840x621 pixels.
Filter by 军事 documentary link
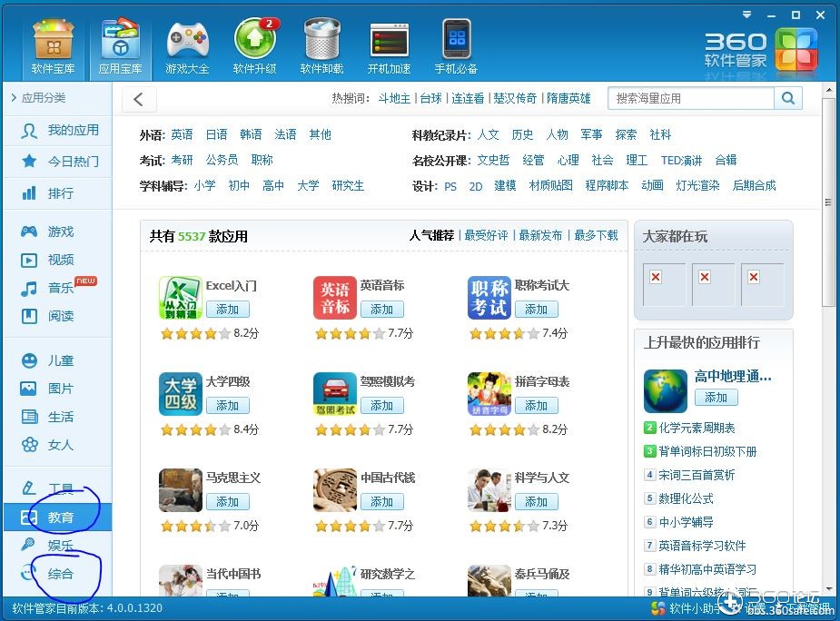coord(591,134)
